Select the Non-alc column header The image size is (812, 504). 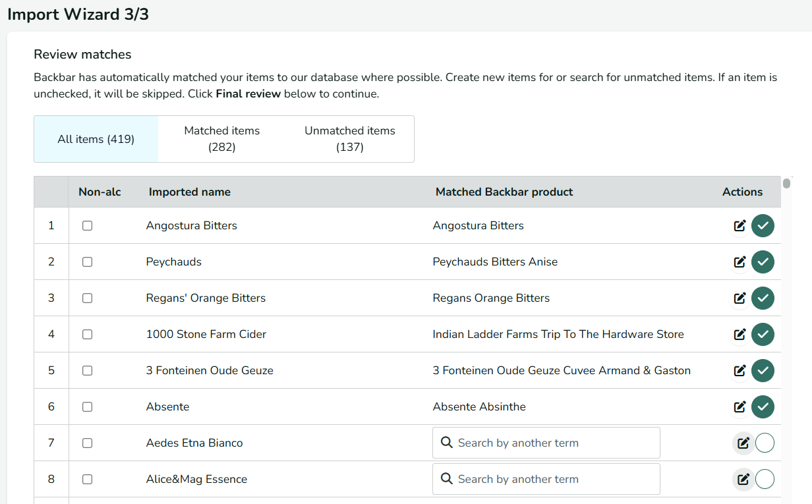click(100, 192)
